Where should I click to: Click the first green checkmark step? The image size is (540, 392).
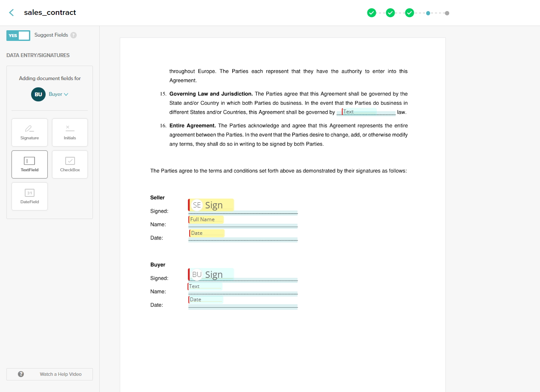click(371, 13)
